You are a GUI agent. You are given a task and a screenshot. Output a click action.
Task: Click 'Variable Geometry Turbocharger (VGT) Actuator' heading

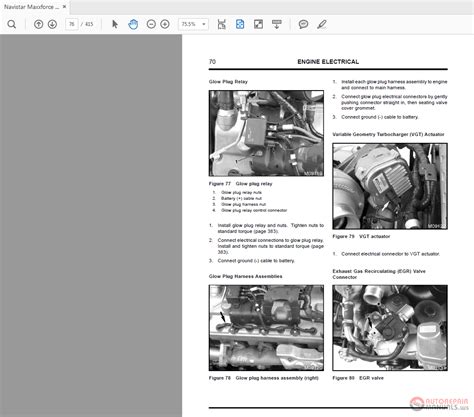click(388, 134)
